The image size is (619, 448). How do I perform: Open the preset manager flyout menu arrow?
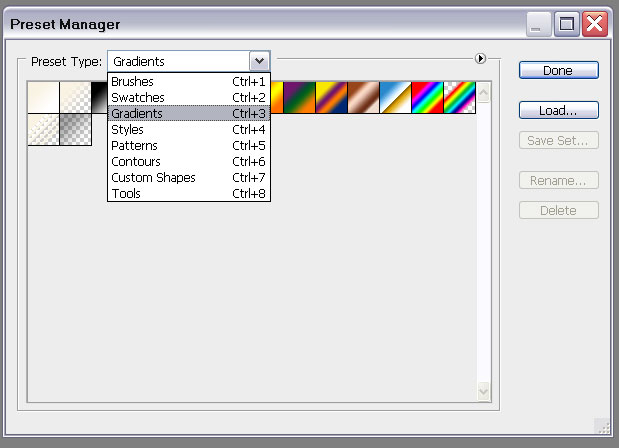[480, 59]
